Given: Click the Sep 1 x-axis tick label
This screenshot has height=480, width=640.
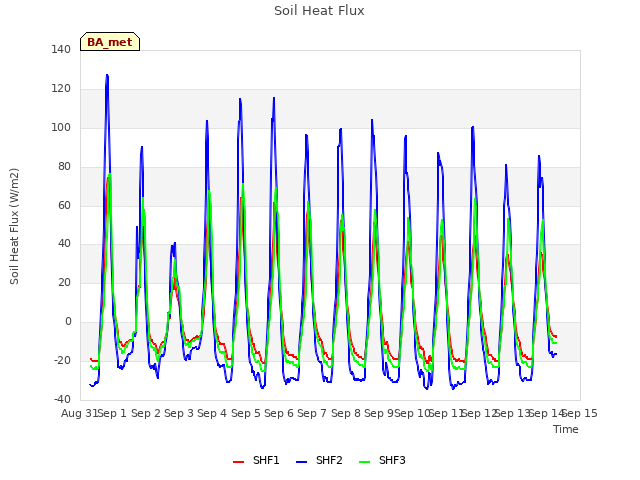Looking at the screenshot, I should (113, 413).
